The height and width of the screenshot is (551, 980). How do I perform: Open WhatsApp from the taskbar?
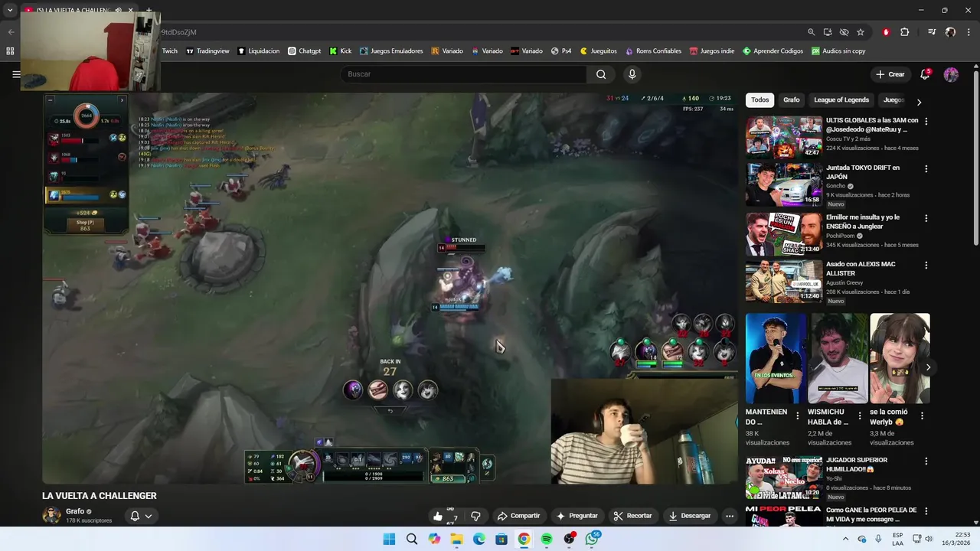[x=592, y=539]
